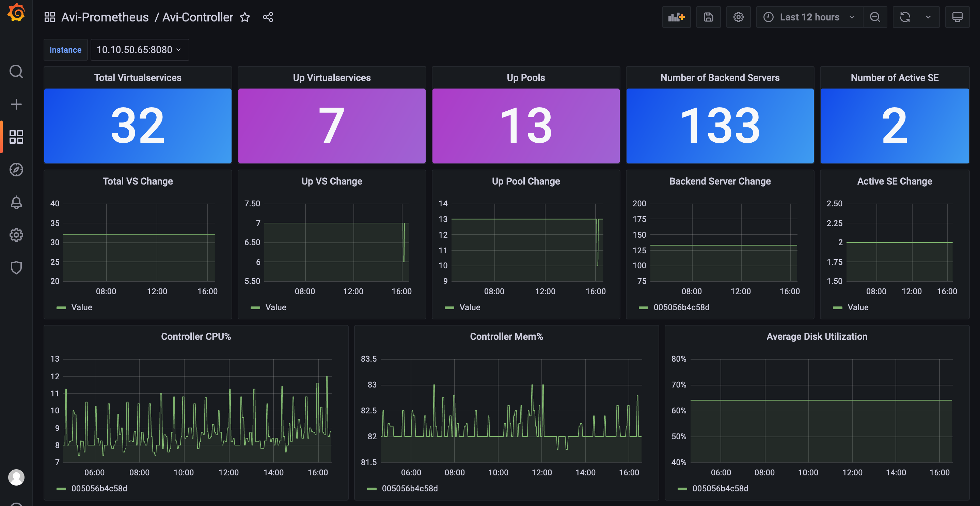Click Controller CPU% legend color swatch

click(61, 489)
